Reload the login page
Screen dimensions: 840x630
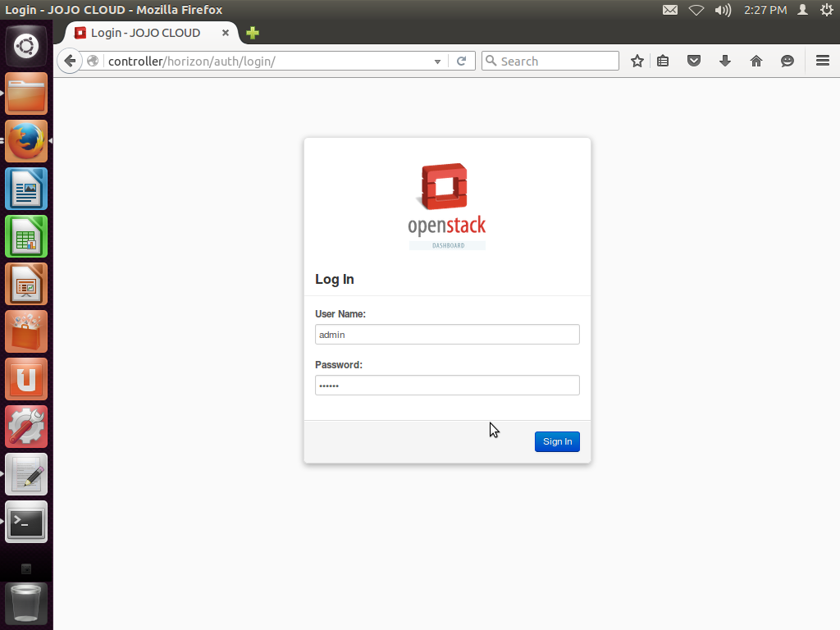[x=460, y=60]
